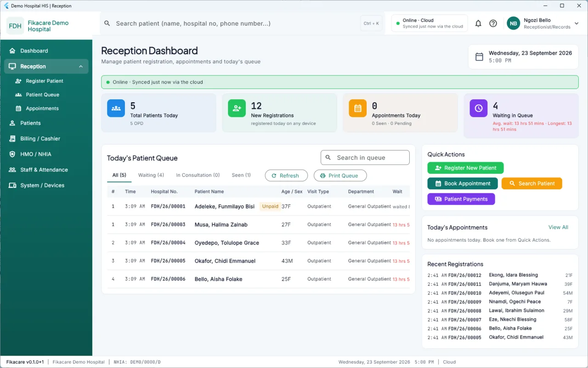Click the Refresh queue button
The width and height of the screenshot is (588, 368).
pyautogui.click(x=286, y=176)
